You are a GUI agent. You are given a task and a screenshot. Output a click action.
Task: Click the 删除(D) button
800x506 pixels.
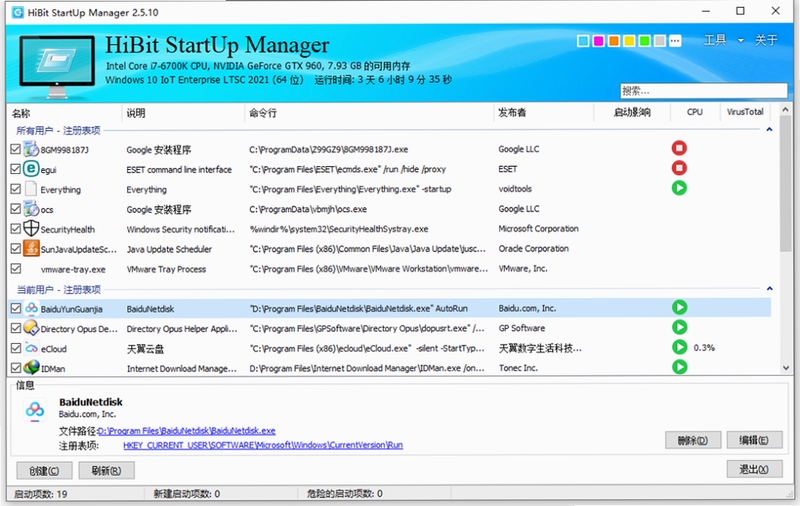tap(693, 440)
